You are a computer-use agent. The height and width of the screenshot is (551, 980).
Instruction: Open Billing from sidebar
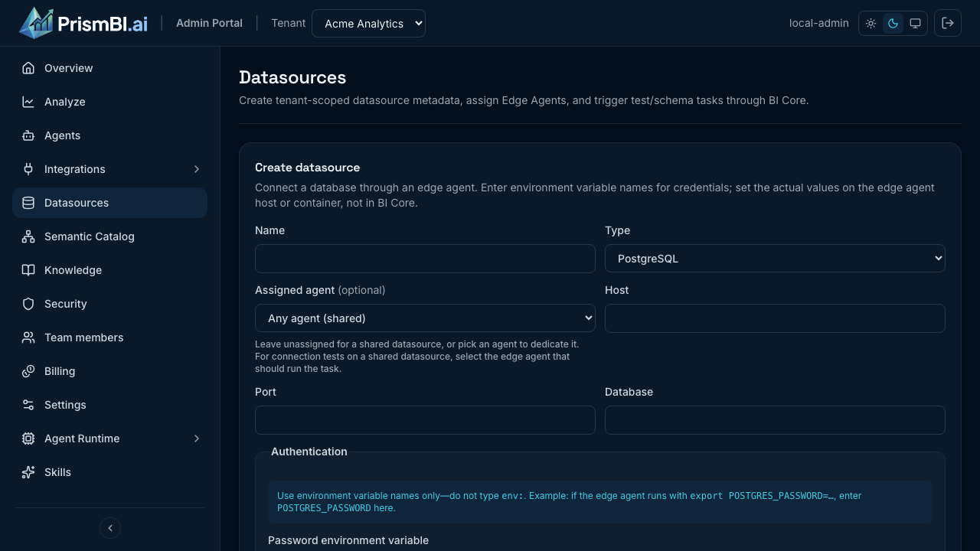tap(109, 371)
